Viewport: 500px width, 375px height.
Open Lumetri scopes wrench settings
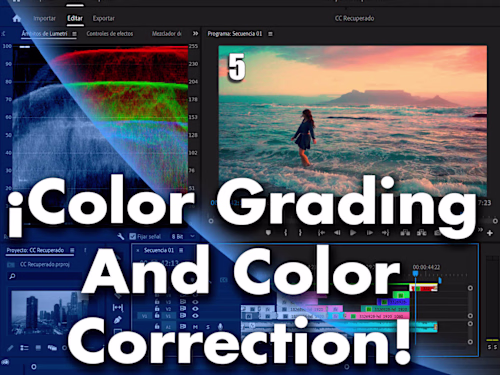point(121,236)
